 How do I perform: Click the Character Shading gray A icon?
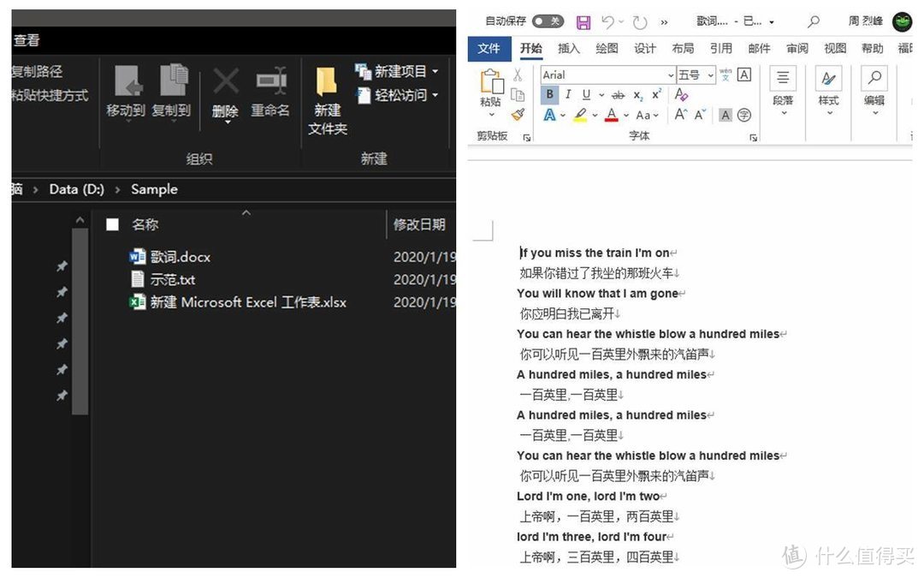(726, 115)
